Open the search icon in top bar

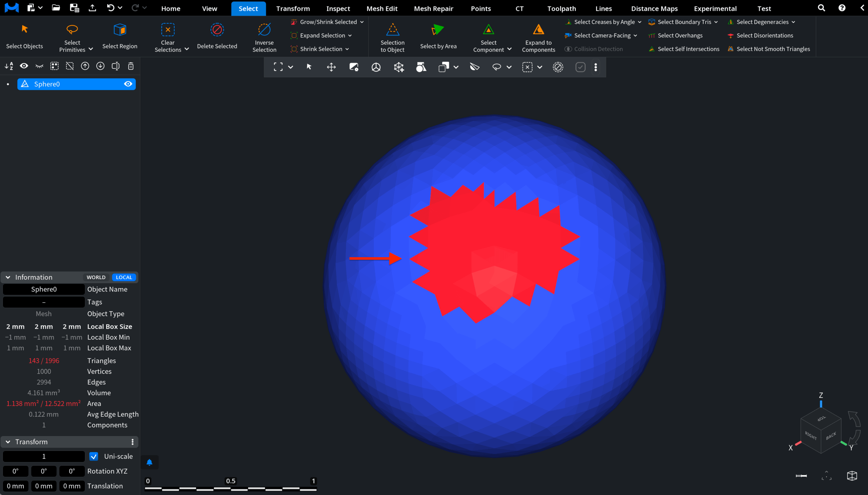tap(821, 8)
